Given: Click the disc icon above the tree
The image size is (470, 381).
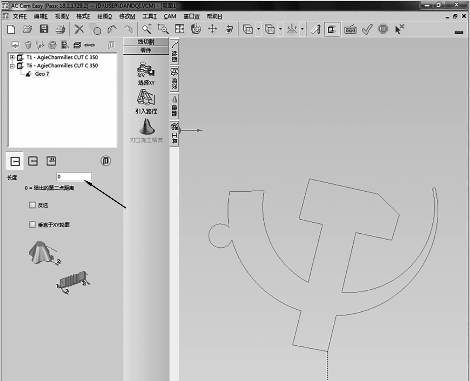Looking at the screenshot, I should tap(52, 45).
